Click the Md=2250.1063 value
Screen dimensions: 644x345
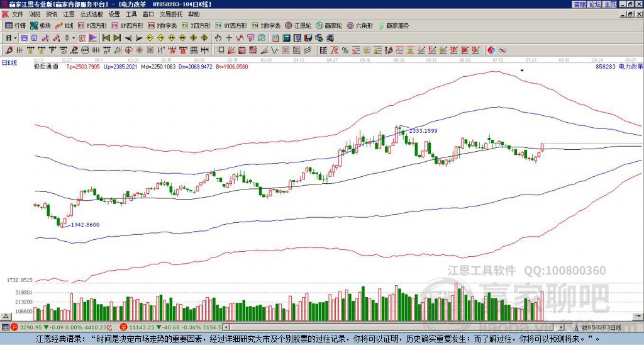tap(158, 66)
